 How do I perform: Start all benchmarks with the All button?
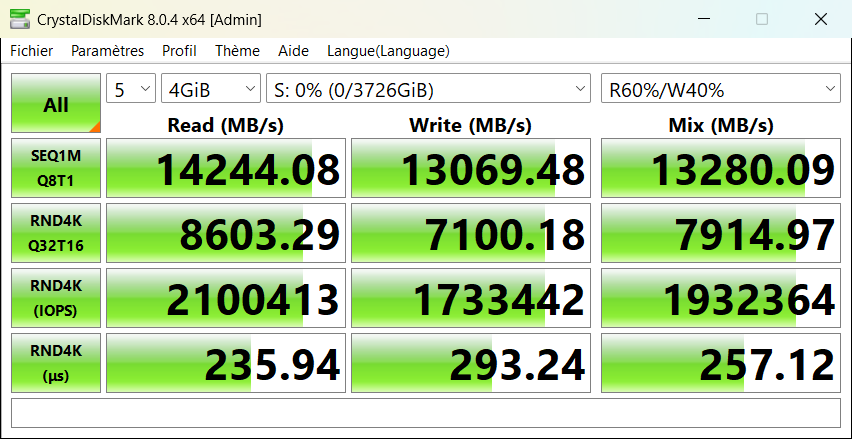point(56,104)
